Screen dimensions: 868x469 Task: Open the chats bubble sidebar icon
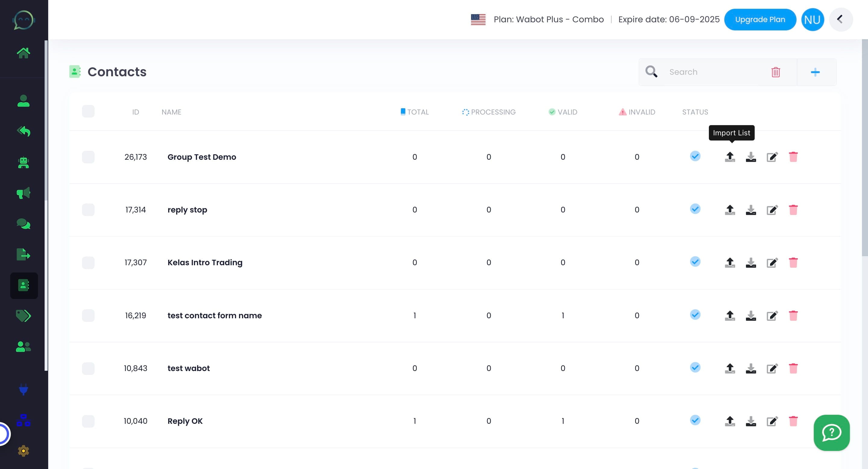pyautogui.click(x=23, y=224)
